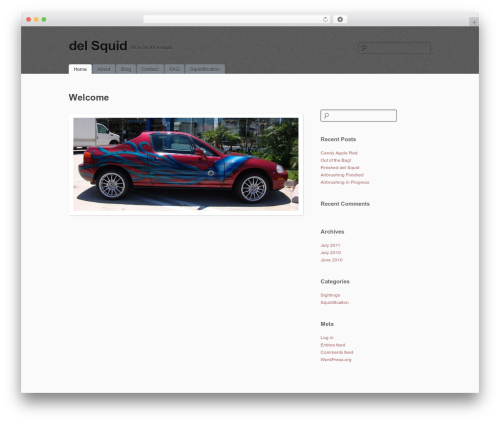
Task: Click the green maximize window button
Action: pos(44,19)
